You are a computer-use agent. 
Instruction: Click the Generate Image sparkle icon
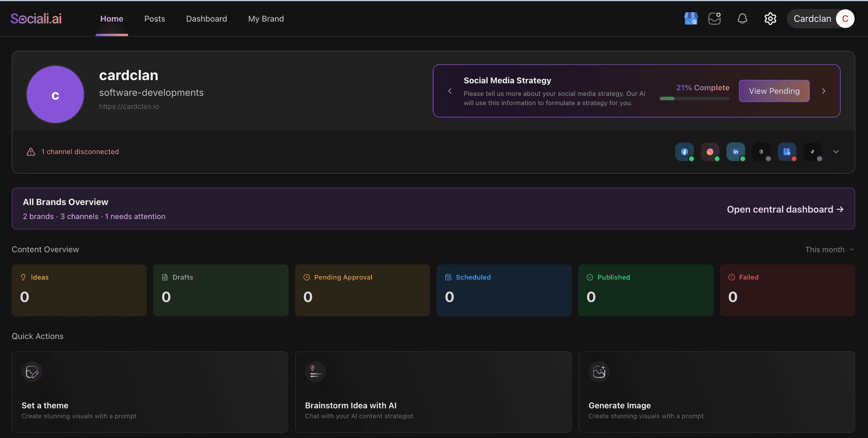pyautogui.click(x=599, y=372)
